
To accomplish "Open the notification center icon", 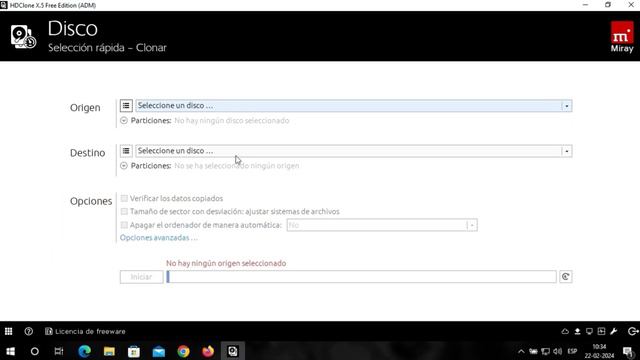I will point(628,351).
